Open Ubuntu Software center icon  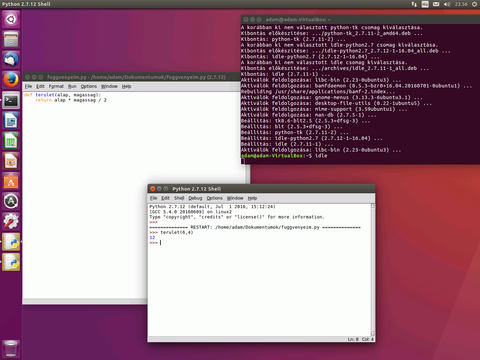(11, 182)
